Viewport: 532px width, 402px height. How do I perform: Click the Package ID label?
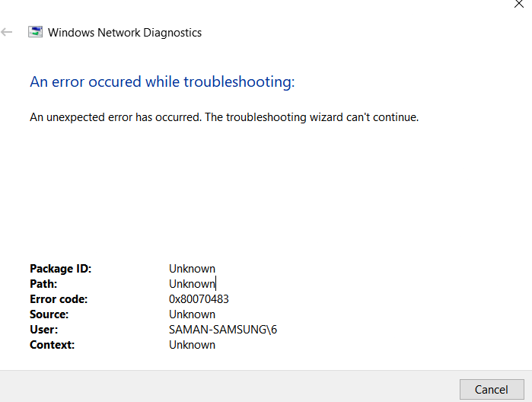tap(61, 269)
